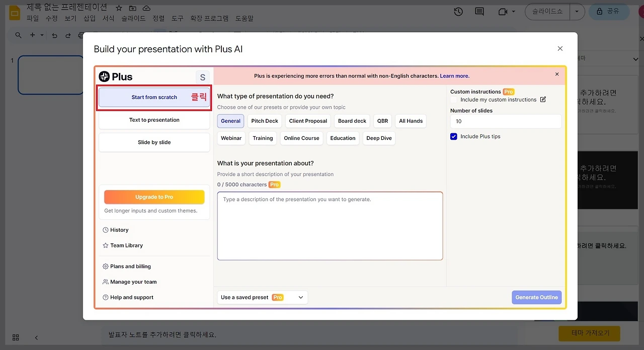Click the Number of slides field
The width and height of the screenshot is (644, 350).
coord(506,121)
